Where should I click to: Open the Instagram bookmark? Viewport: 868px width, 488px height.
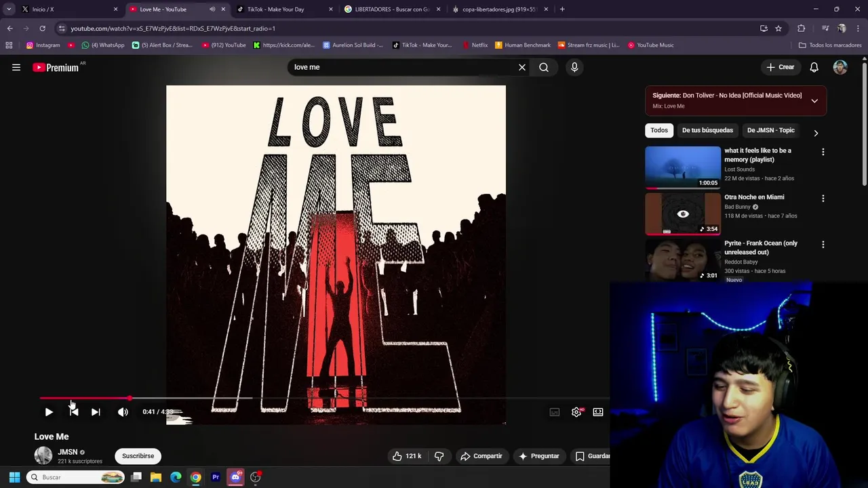tap(43, 45)
